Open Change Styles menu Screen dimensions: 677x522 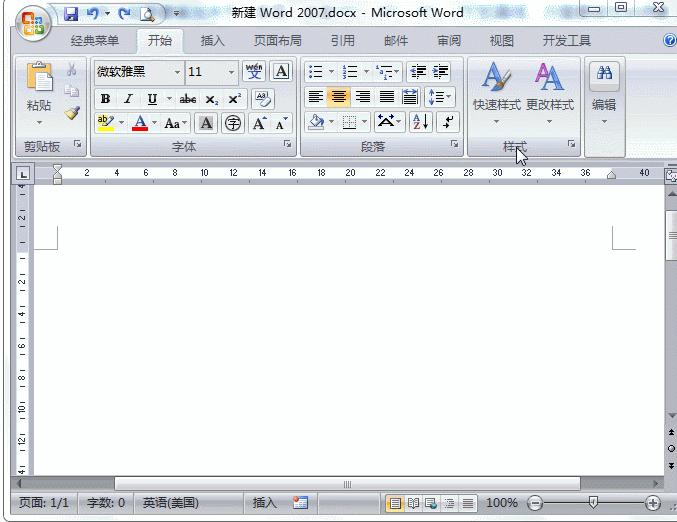coord(550,93)
